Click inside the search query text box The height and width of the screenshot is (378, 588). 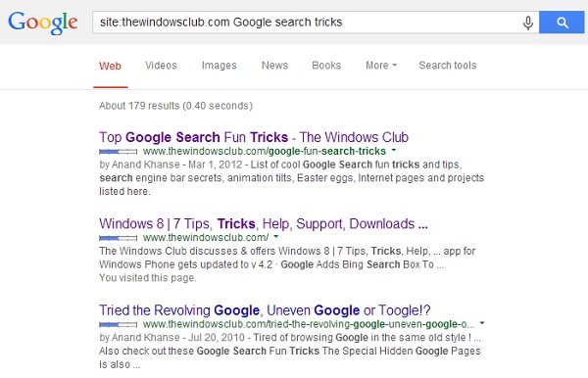(x=308, y=23)
